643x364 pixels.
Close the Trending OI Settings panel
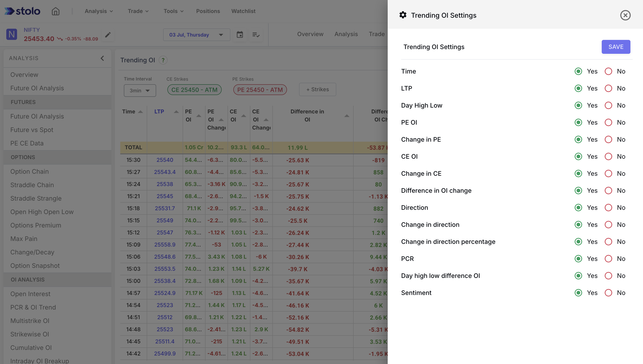[x=625, y=15]
